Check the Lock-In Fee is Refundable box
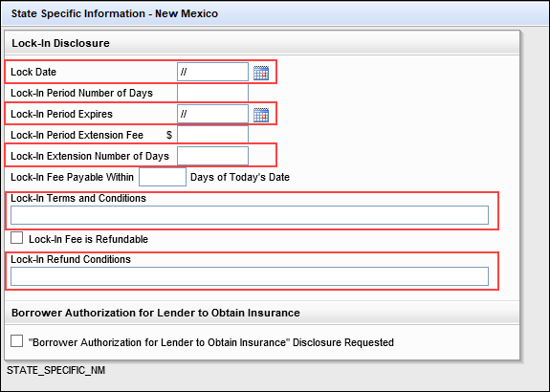Screen dimensions: 550x392 point(16,238)
